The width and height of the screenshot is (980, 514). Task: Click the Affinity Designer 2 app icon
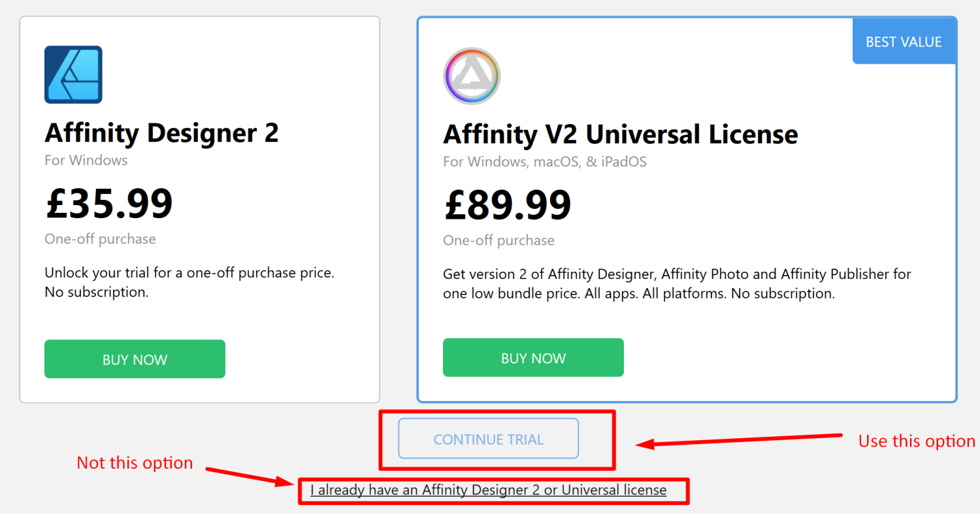(x=73, y=74)
